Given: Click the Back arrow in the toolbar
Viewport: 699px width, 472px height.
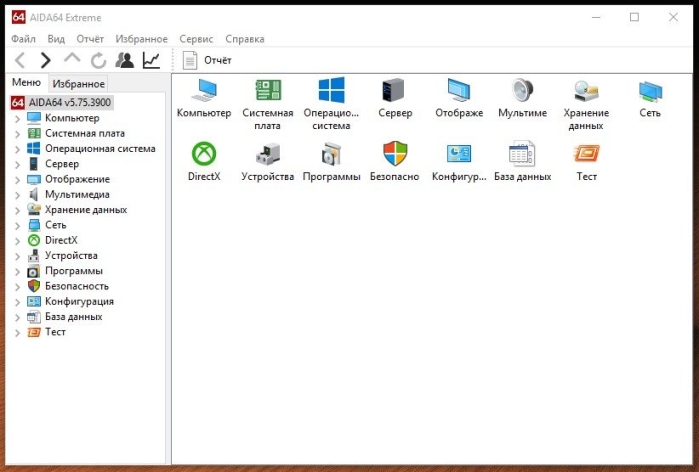Looking at the screenshot, I should coord(20,60).
